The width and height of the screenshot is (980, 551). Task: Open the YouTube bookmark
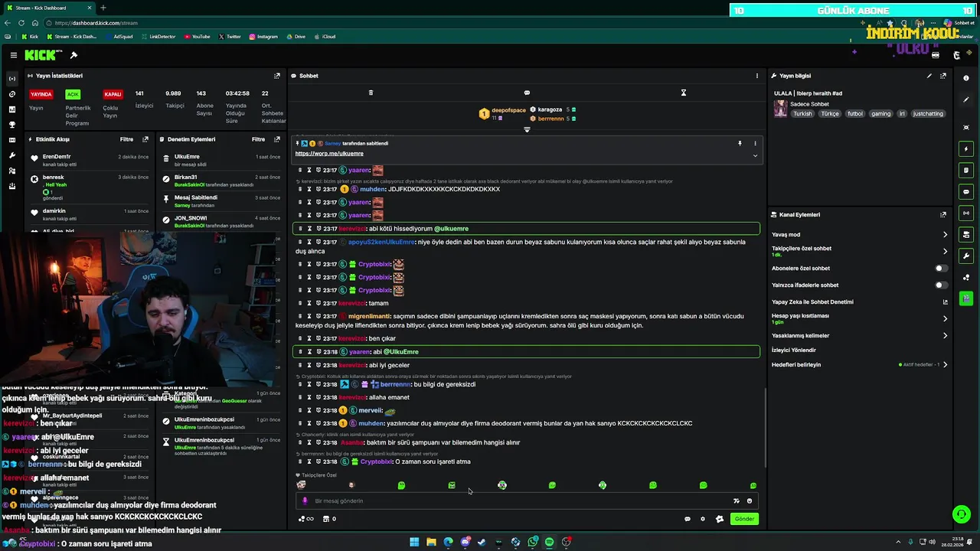pos(196,37)
